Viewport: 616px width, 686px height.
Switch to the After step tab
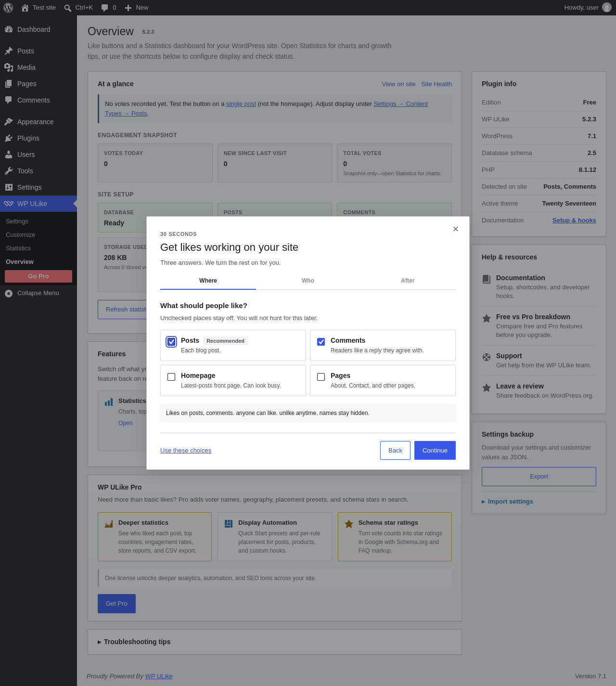point(408,281)
